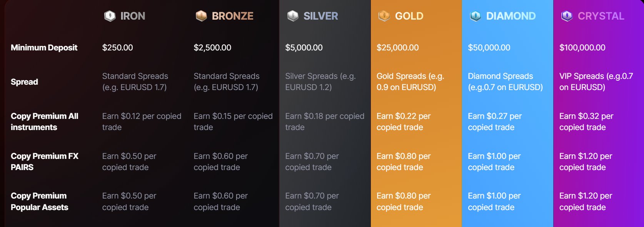Screen dimensions: 644x227
Task: Select the IRON column heading
Action: point(133,16)
